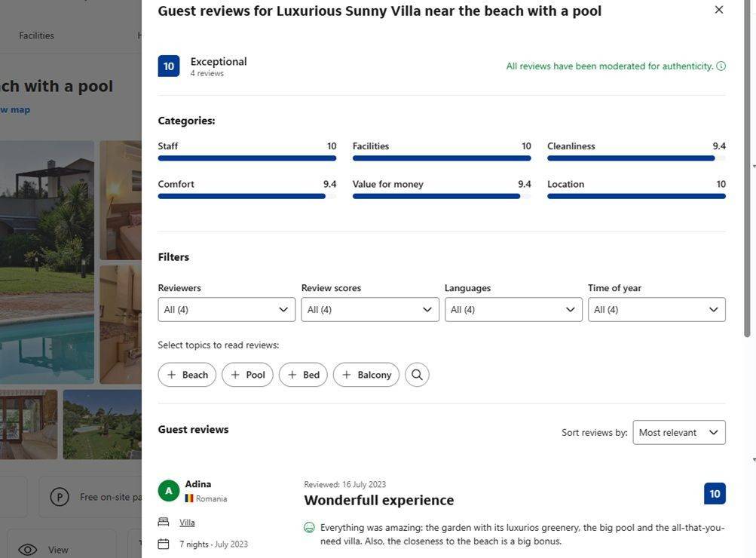Click the green smiley face review icon
756x558 pixels.
point(309,528)
